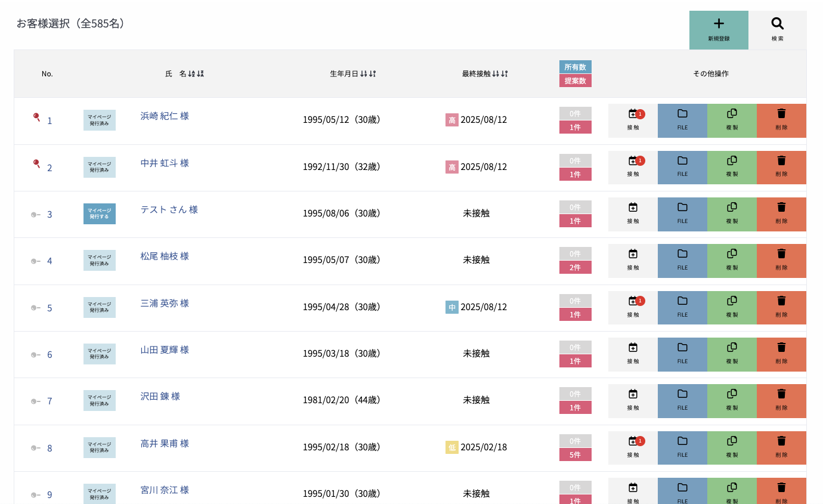Delete the 浜崎 紀仁 customer row

(781, 120)
